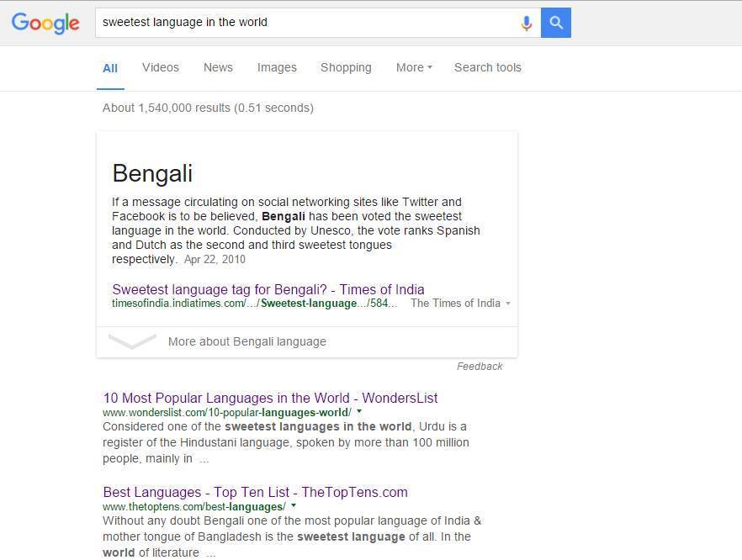Open the Shopping results tab
742x560 pixels.
346,67
